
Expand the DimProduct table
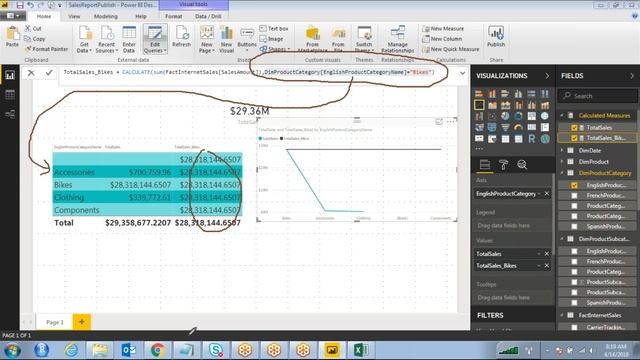click(562, 162)
